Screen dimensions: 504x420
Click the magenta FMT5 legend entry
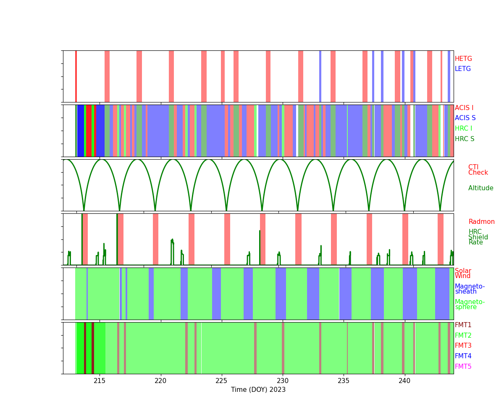pos(463,367)
